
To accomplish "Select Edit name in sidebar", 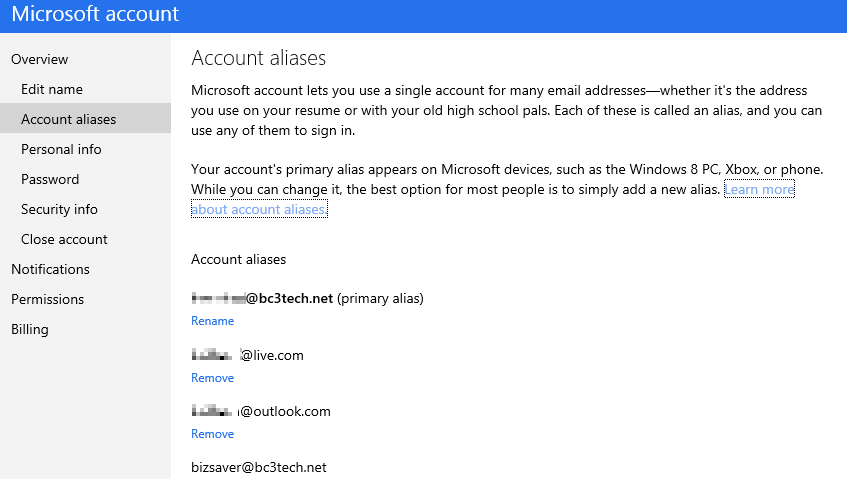I will [x=52, y=89].
